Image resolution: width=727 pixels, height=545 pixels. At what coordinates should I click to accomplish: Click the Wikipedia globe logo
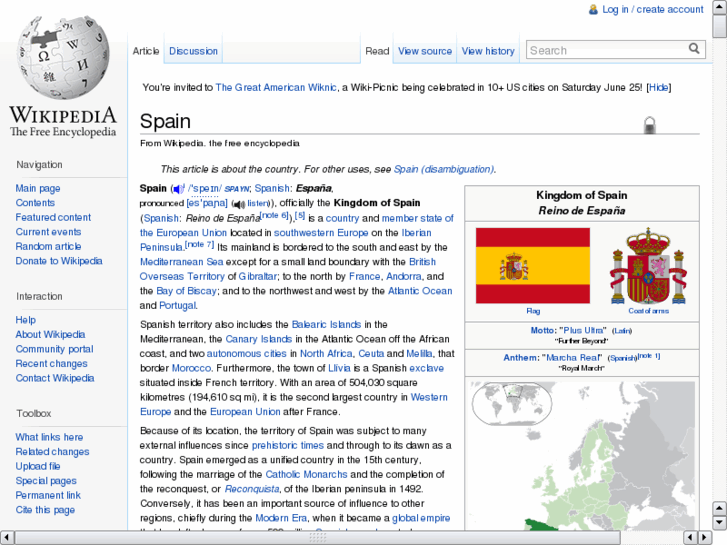click(63, 58)
